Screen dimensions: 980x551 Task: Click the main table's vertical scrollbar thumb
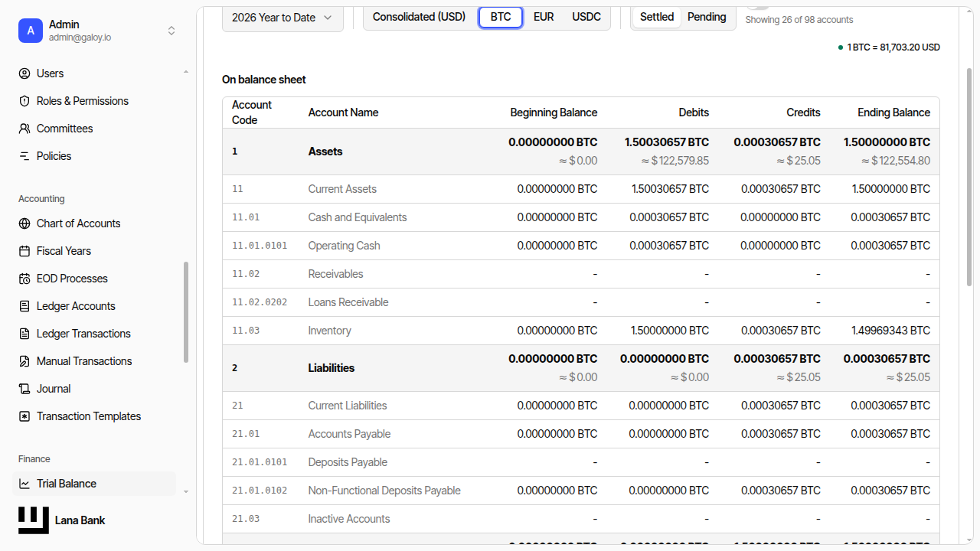pyautogui.click(x=970, y=176)
